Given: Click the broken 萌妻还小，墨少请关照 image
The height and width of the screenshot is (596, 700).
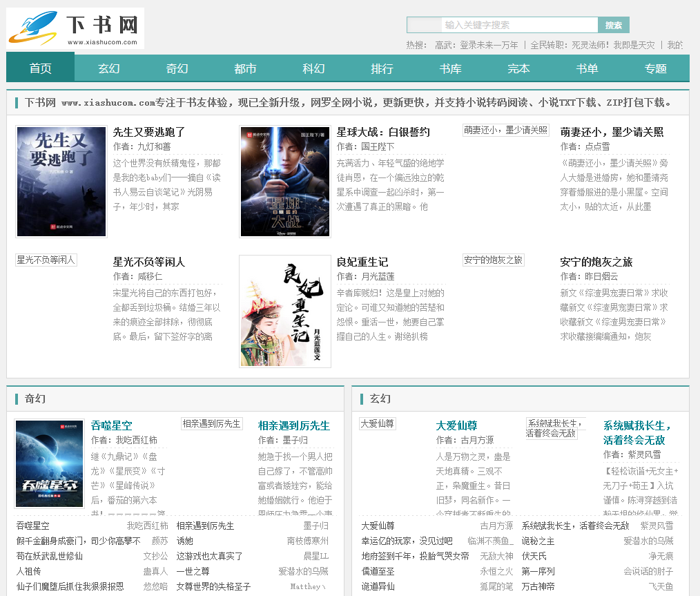Looking at the screenshot, I should point(506,130).
